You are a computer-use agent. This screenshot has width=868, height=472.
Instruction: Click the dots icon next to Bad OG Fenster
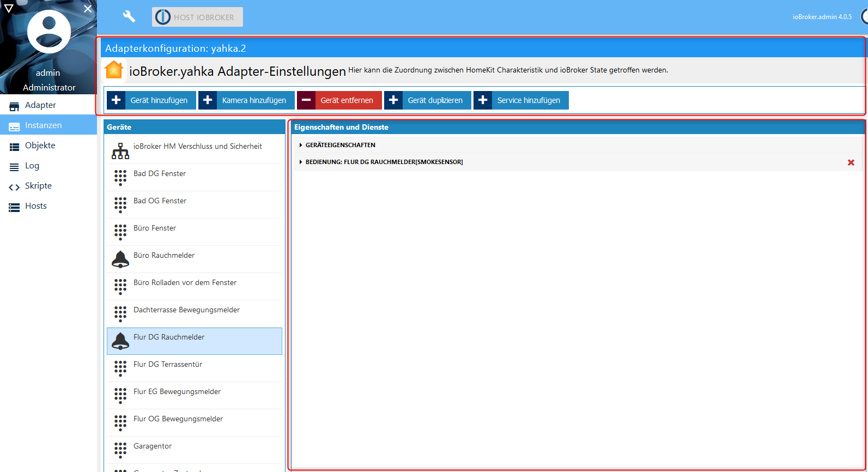120,205
